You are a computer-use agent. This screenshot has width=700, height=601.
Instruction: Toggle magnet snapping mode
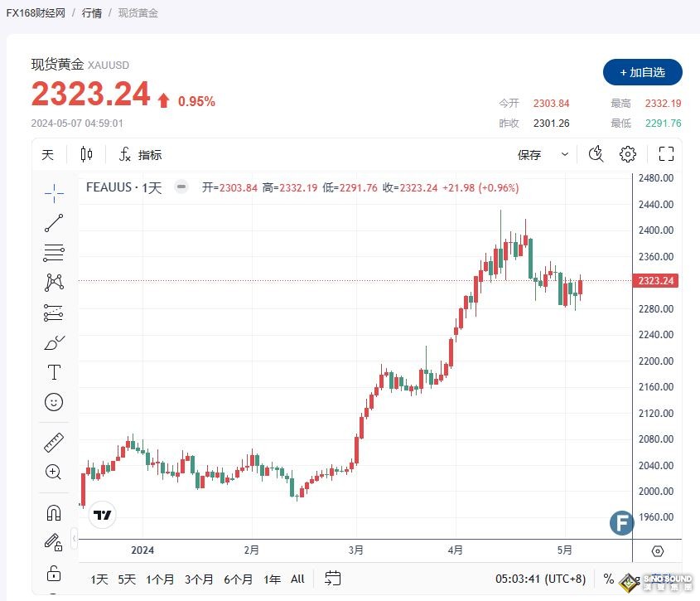pos(53,511)
